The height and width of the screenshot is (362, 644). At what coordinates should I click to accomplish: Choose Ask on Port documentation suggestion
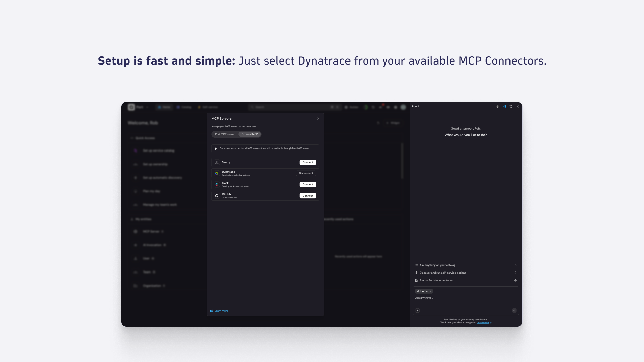pyautogui.click(x=466, y=280)
